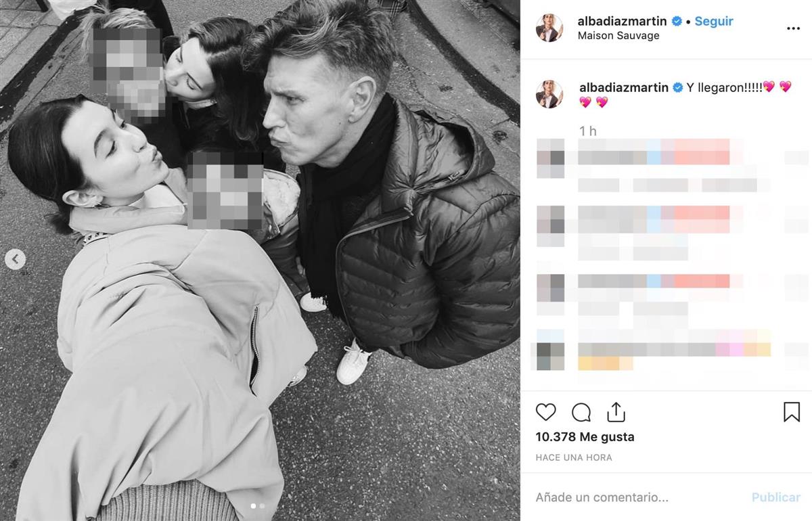The height and width of the screenshot is (521, 812).
Task: Save the post using the bookmark icon
Action: pyautogui.click(x=792, y=412)
